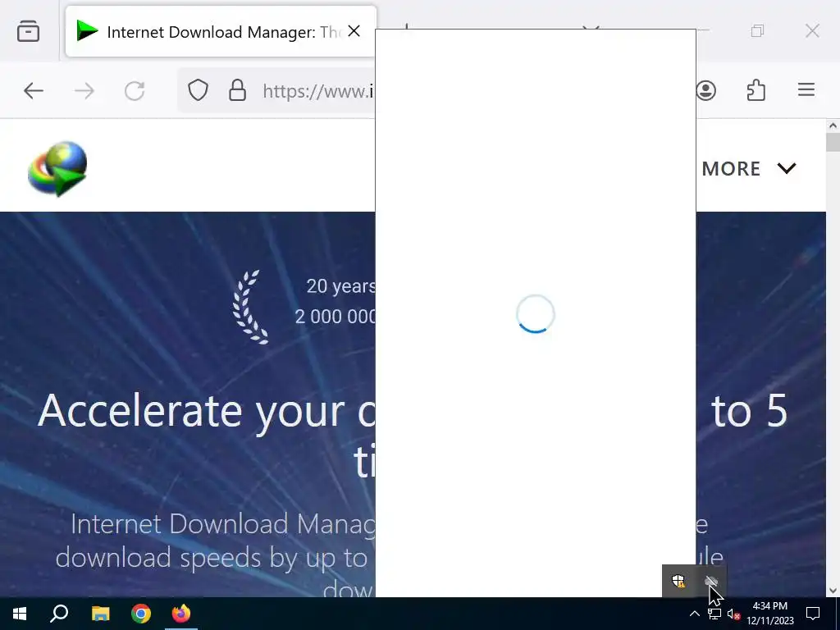Open the network status tray icon
The width and height of the screenshot is (840, 630).
point(714,614)
